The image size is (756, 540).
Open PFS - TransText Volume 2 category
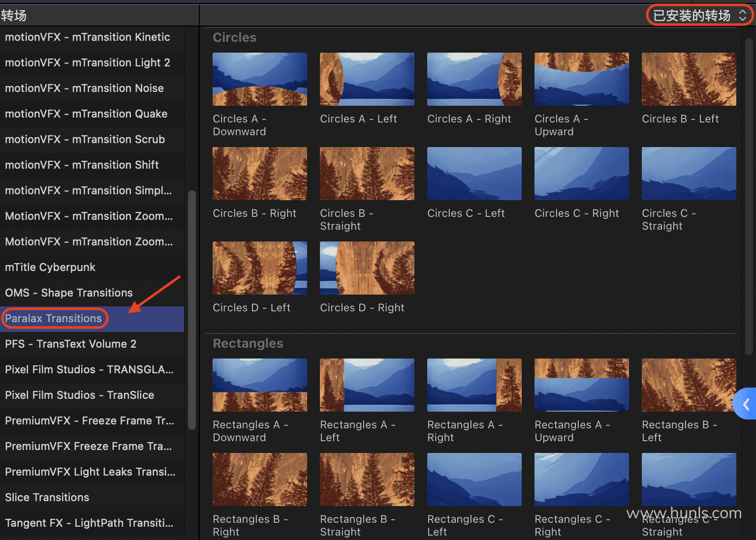point(71,344)
